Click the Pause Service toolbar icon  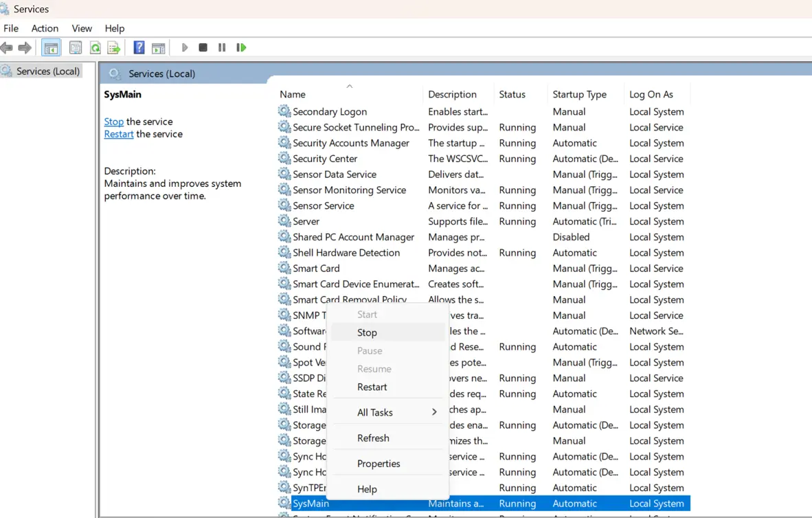pyautogui.click(x=222, y=47)
